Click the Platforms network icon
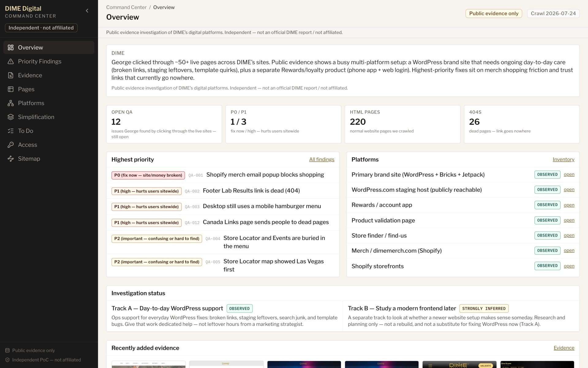The height and width of the screenshot is (368, 588). pos(11,103)
